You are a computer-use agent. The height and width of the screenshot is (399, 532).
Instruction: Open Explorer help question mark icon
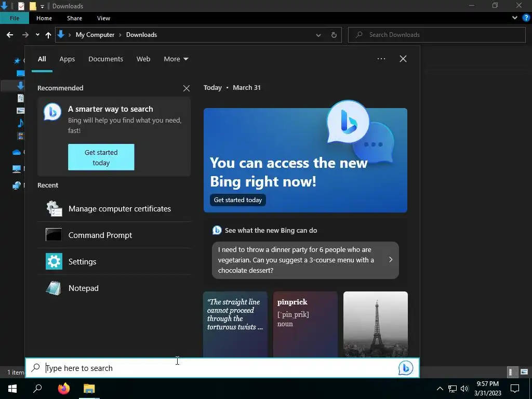tap(526, 18)
